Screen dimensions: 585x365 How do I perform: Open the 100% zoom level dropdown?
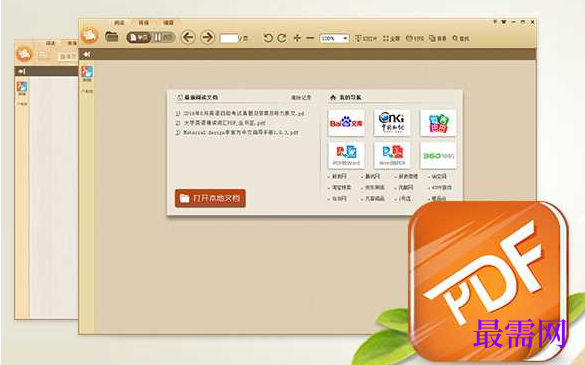(x=334, y=38)
